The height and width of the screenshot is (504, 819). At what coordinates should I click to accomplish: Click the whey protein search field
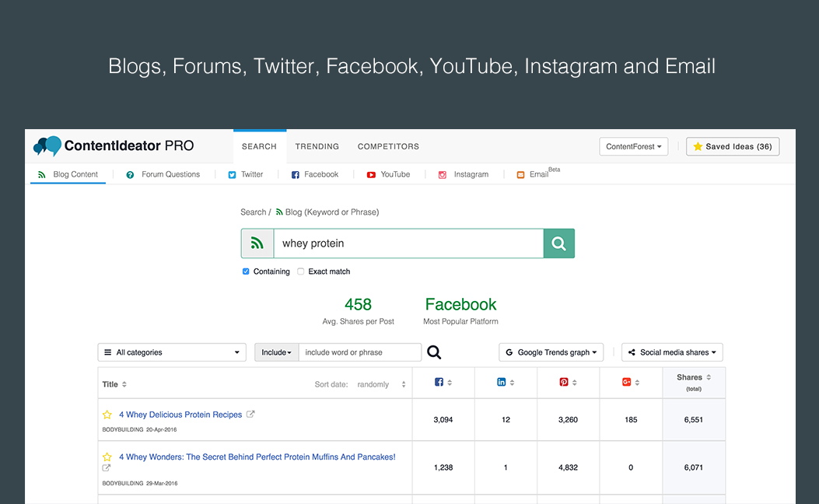pos(408,243)
